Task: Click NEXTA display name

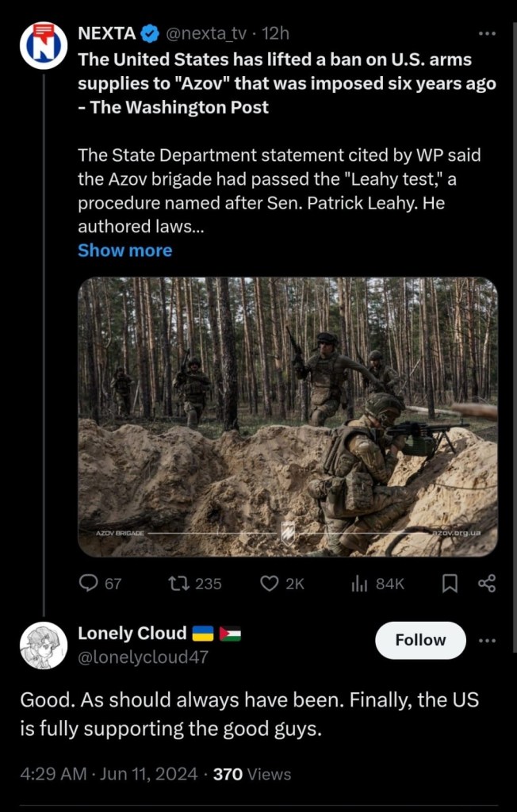Action: tap(106, 33)
